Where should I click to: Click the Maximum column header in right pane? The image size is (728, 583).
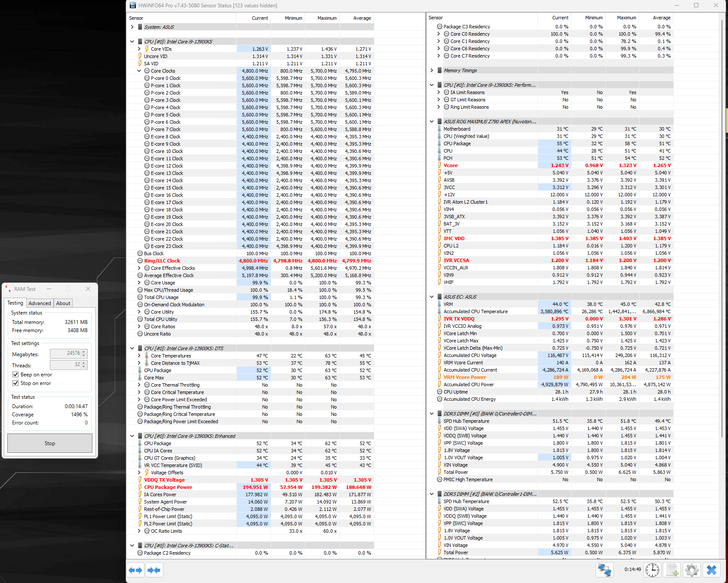pyautogui.click(x=622, y=18)
